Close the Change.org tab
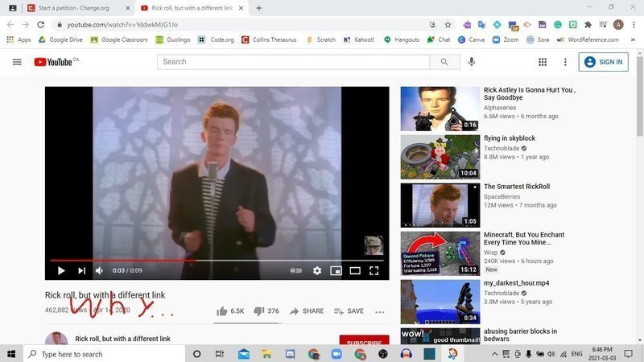The height and width of the screenshot is (362, 644). tap(127, 8)
